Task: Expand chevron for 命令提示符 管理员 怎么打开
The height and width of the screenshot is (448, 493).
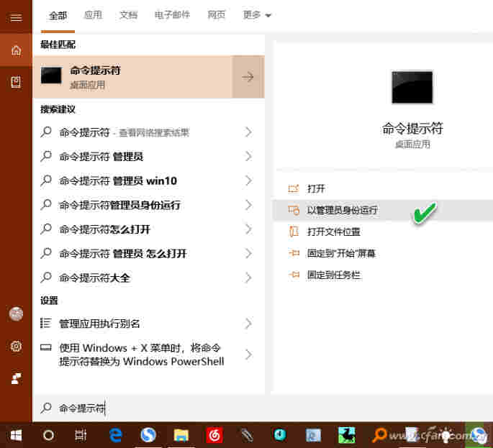Action: tap(248, 253)
